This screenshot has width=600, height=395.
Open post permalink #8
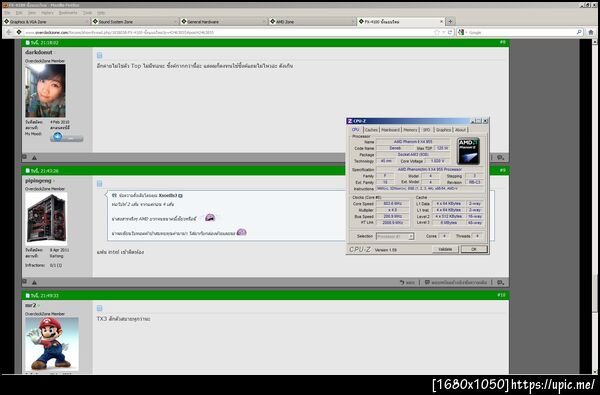(502, 42)
